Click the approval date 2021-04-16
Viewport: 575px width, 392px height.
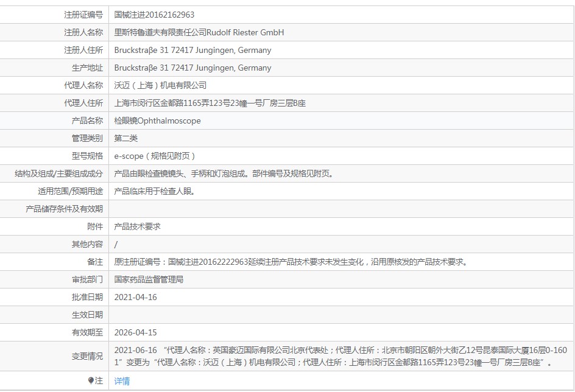tap(135, 297)
